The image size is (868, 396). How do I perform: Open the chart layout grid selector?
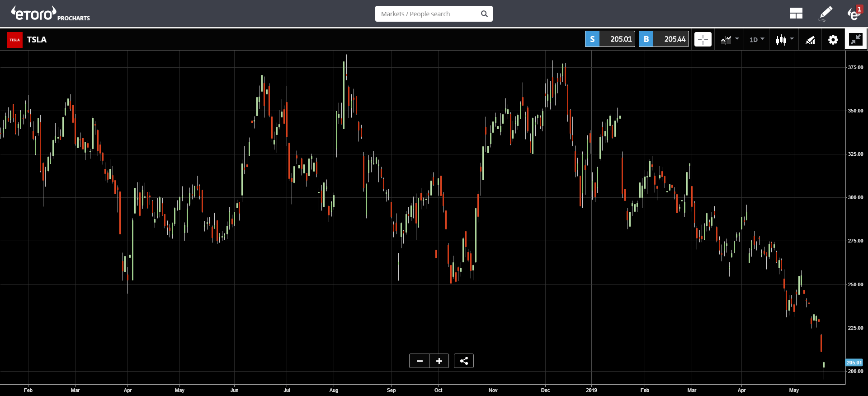click(x=796, y=14)
